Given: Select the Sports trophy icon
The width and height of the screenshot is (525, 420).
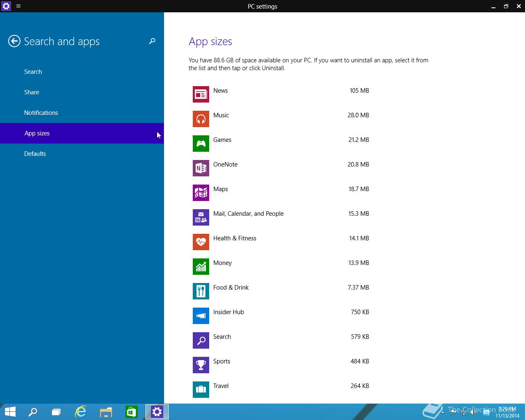Looking at the screenshot, I should tap(201, 365).
